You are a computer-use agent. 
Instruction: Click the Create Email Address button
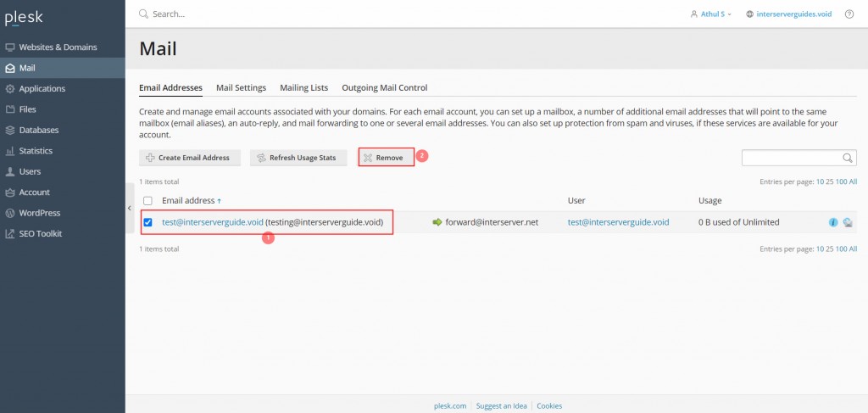[x=190, y=158]
